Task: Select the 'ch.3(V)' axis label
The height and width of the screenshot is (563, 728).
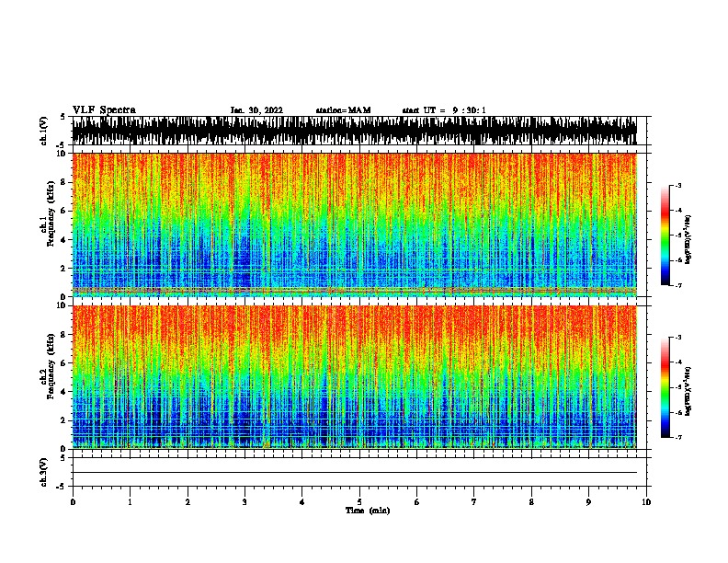Action: tap(43, 472)
